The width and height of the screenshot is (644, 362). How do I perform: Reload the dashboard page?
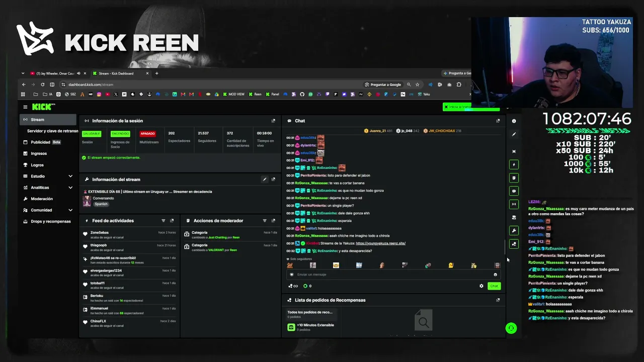(42, 84)
